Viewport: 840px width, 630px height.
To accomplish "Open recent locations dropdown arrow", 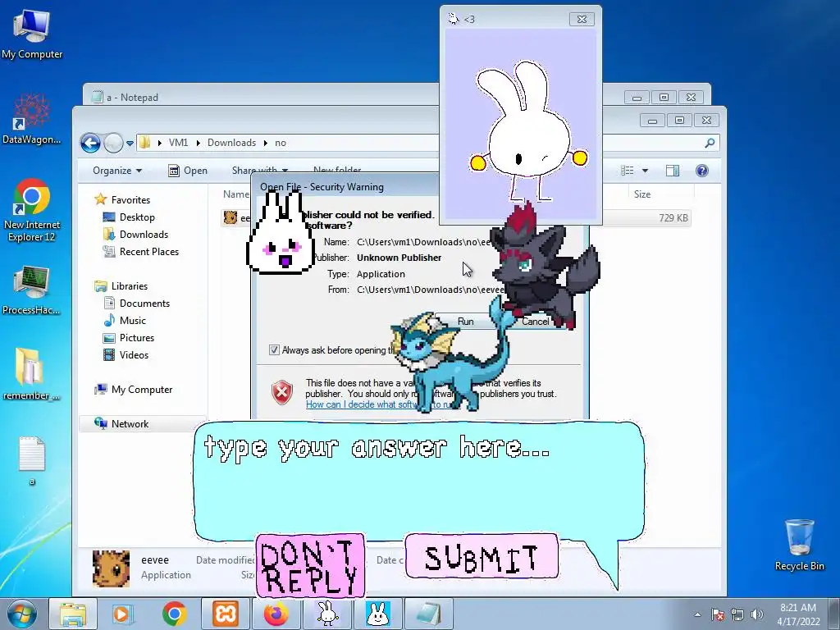I will [130, 143].
